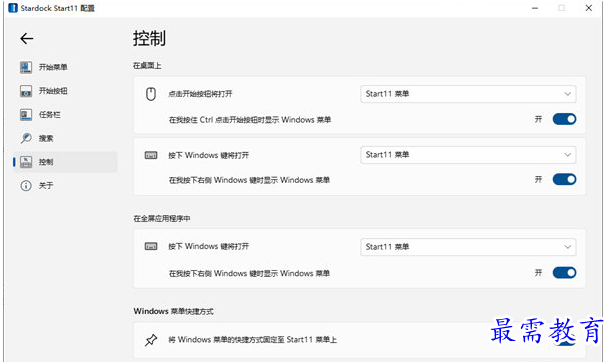Open the 开始菜单 sidebar icon
This screenshot has height=362, width=612.
coord(26,67)
